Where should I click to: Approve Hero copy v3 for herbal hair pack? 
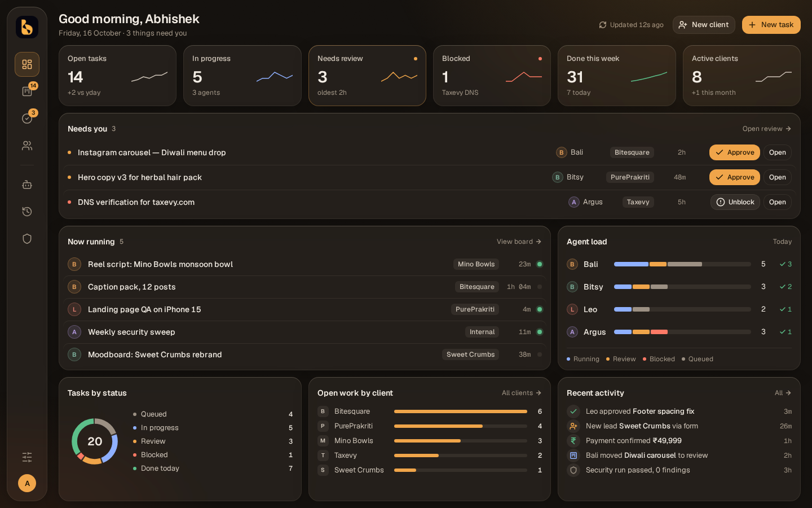pyautogui.click(x=735, y=177)
